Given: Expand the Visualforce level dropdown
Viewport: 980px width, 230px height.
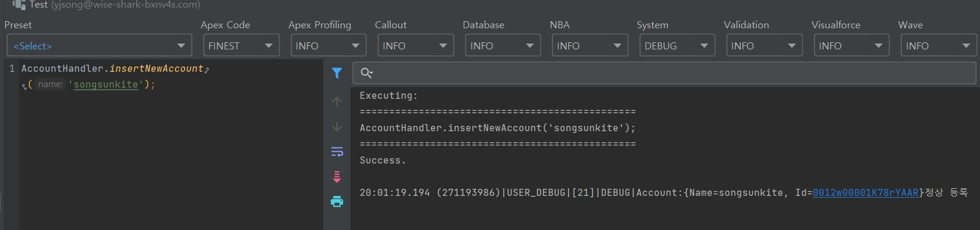Looking at the screenshot, I should tap(852, 45).
